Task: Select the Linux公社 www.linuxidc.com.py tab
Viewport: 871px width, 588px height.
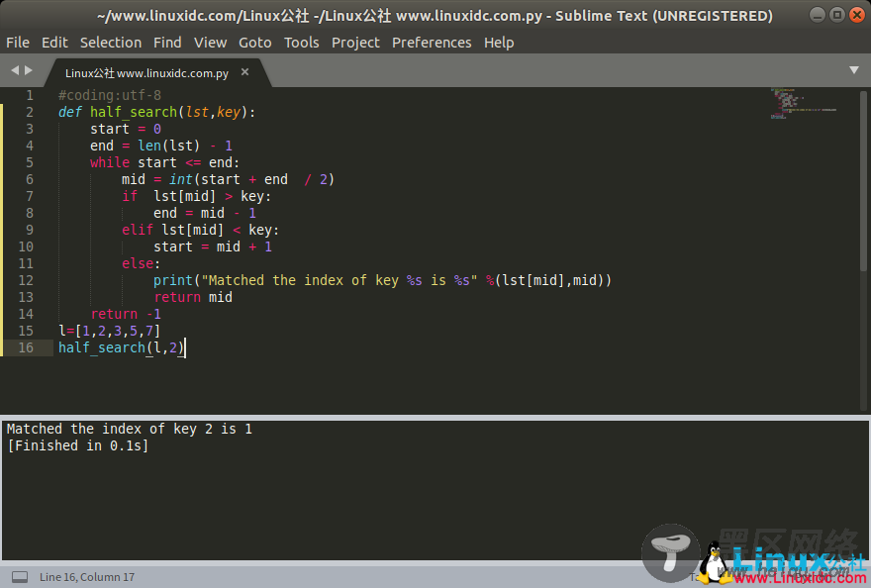Action: tap(146, 73)
